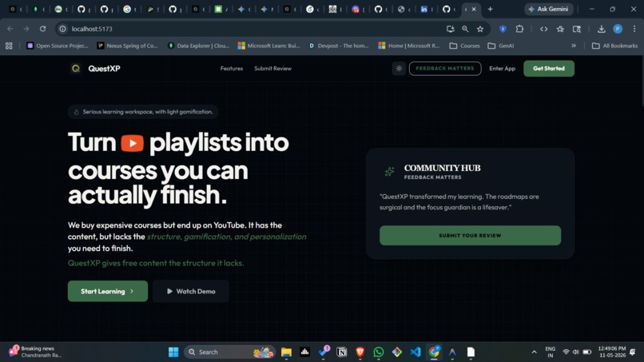644x362 pixels.
Task: Close the active localhost tab
Action: point(474,9)
